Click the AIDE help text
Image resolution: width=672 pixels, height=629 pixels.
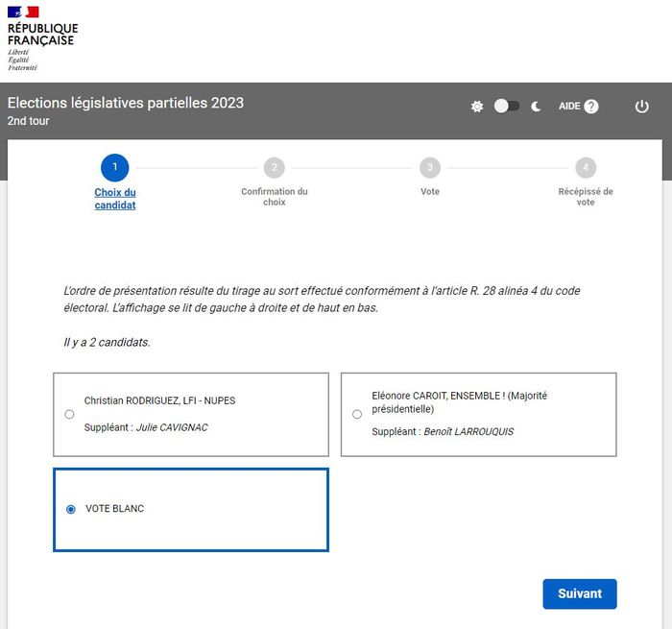coord(569,107)
